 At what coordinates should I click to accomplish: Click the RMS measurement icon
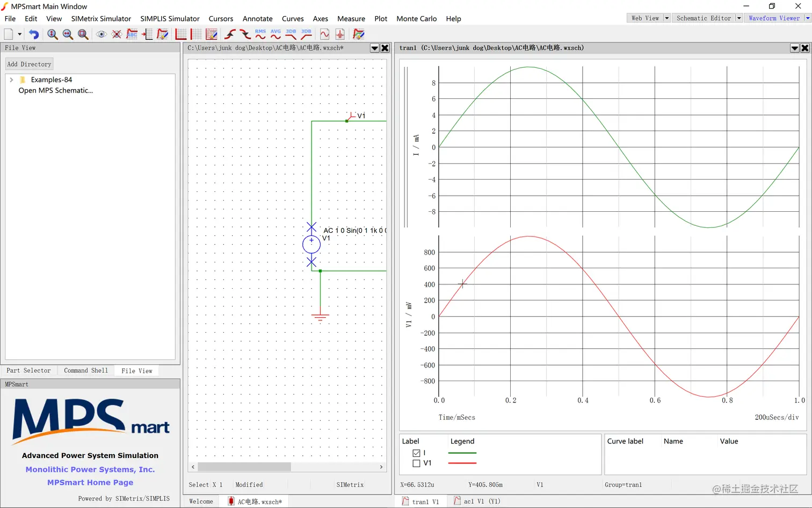(x=260, y=34)
